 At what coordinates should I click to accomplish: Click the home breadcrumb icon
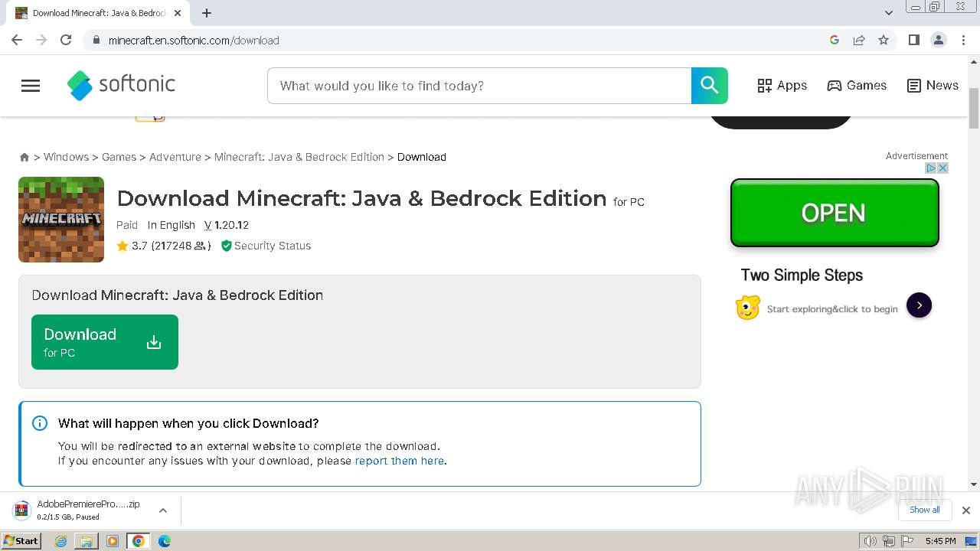coord(24,157)
